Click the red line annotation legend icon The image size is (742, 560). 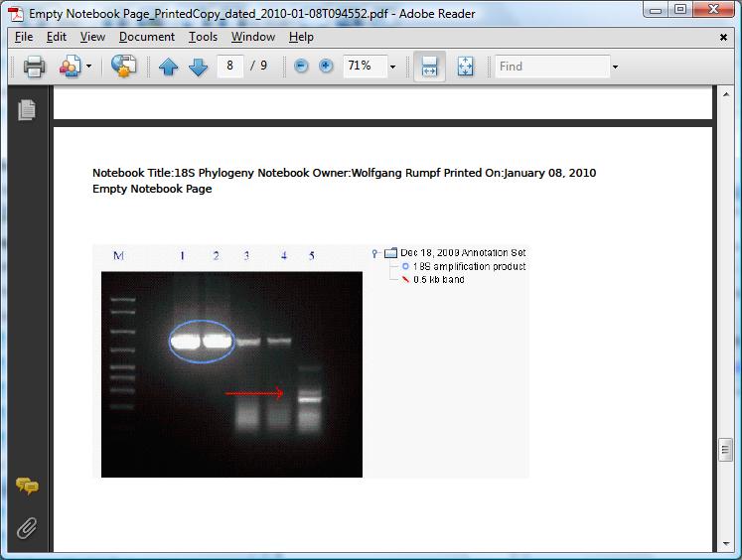pos(405,280)
